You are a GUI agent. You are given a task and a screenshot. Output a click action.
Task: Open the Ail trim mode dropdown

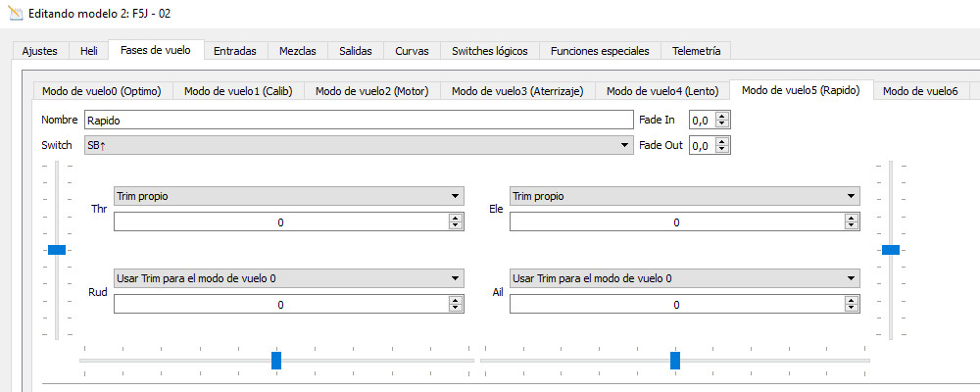[684, 278]
